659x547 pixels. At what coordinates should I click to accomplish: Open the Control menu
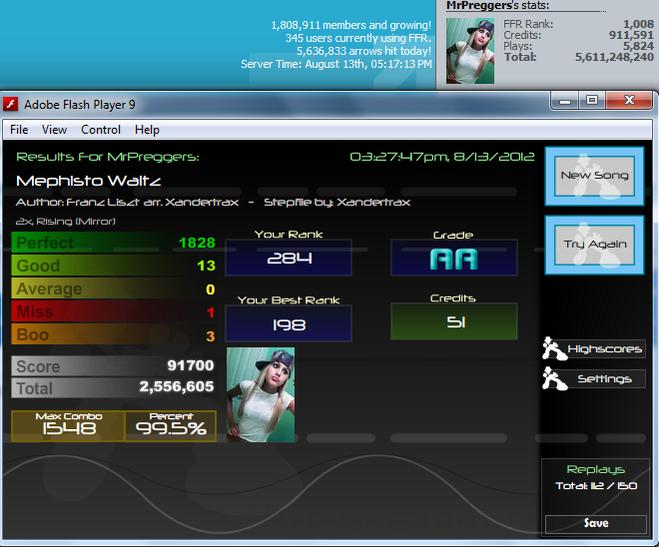point(101,130)
